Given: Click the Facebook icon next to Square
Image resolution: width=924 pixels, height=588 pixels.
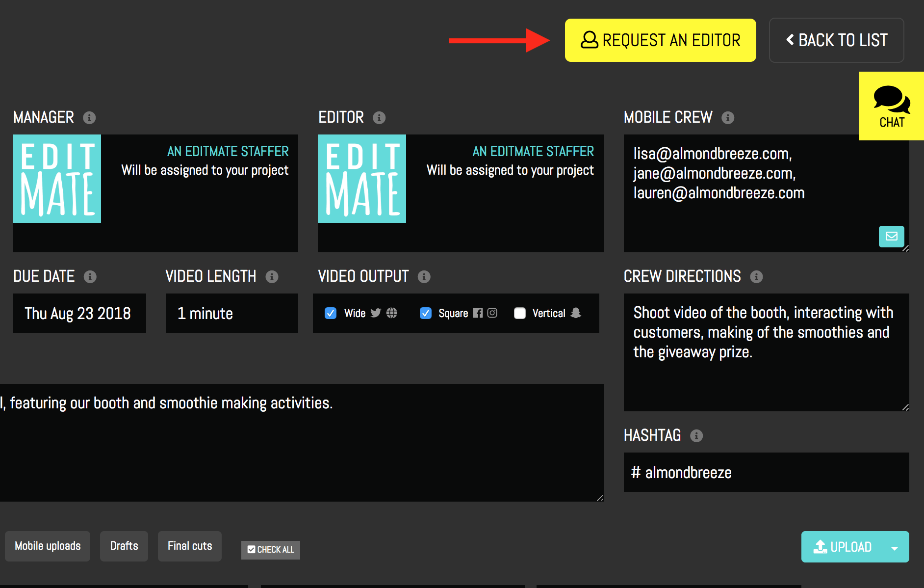Looking at the screenshot, I should (478, 313).
